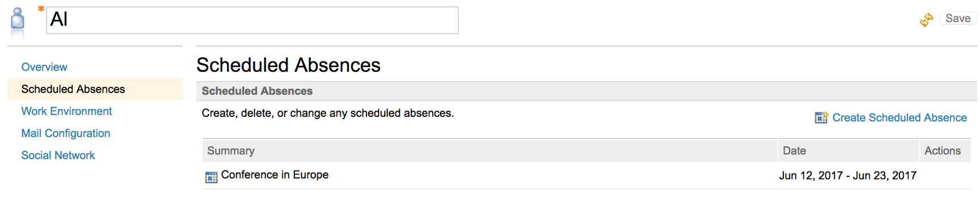Open the Work Environment section
980x207 pixels.
(x=66, y=111)
